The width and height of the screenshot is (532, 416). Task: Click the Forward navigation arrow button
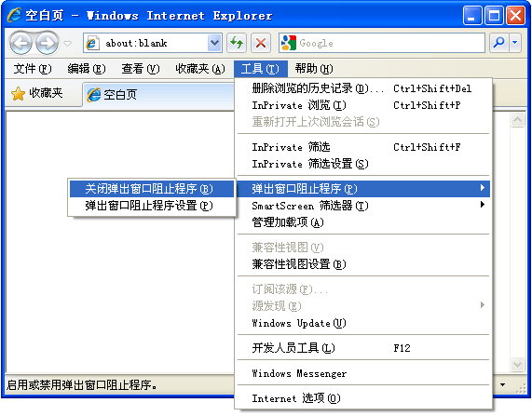[48, 43]
